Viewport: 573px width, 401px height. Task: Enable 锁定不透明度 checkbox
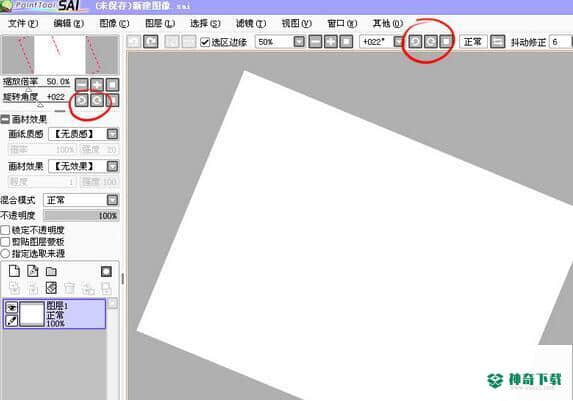coord(5,230)
